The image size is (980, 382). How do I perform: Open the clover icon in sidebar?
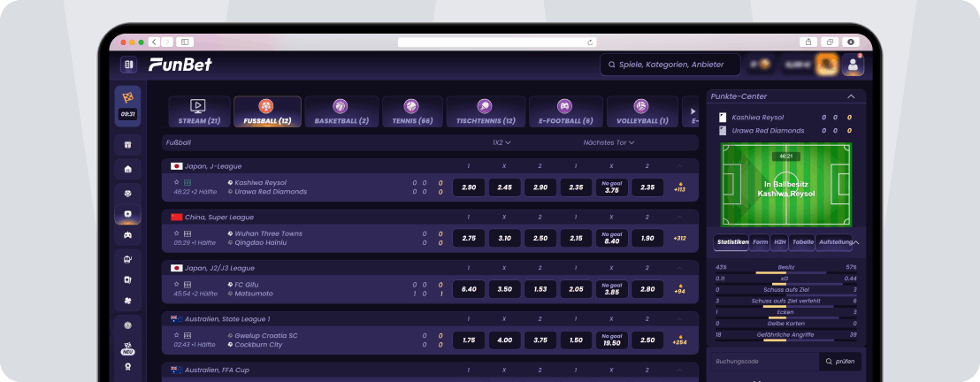point(127,302)
